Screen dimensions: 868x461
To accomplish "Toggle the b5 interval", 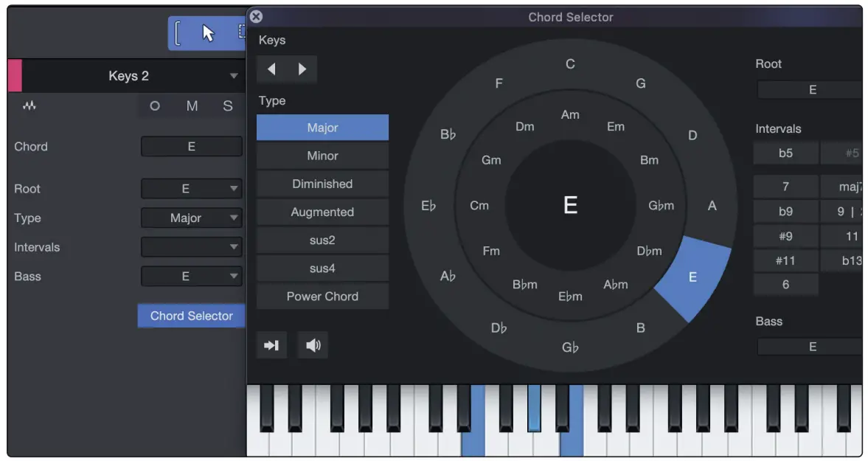I will pyautogui.click(x=785, y=153).
